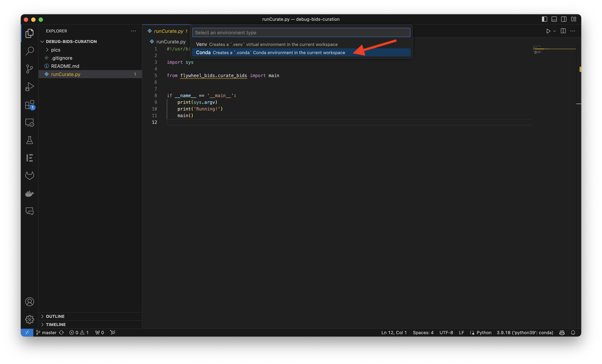The height and width of the screenshot is (364, 602).
Task: Click the import sys line
Action: (180, 62)
